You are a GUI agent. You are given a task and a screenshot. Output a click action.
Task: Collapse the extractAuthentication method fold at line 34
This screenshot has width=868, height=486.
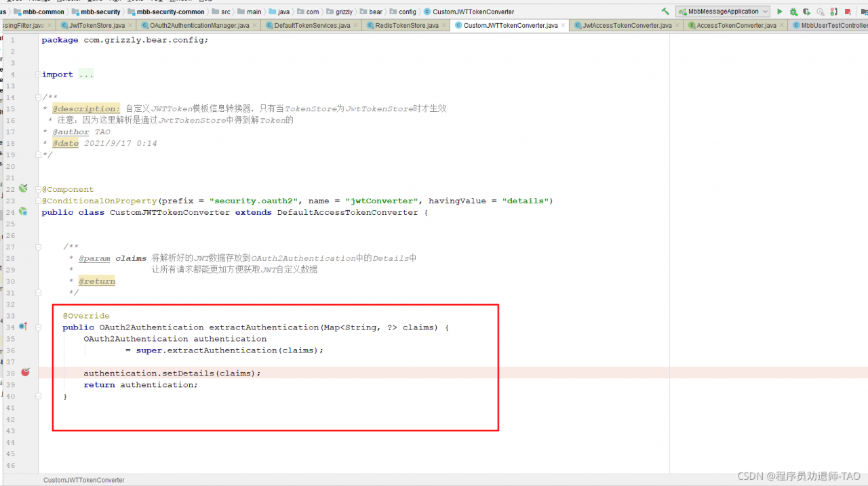click(x=39, y=327)
